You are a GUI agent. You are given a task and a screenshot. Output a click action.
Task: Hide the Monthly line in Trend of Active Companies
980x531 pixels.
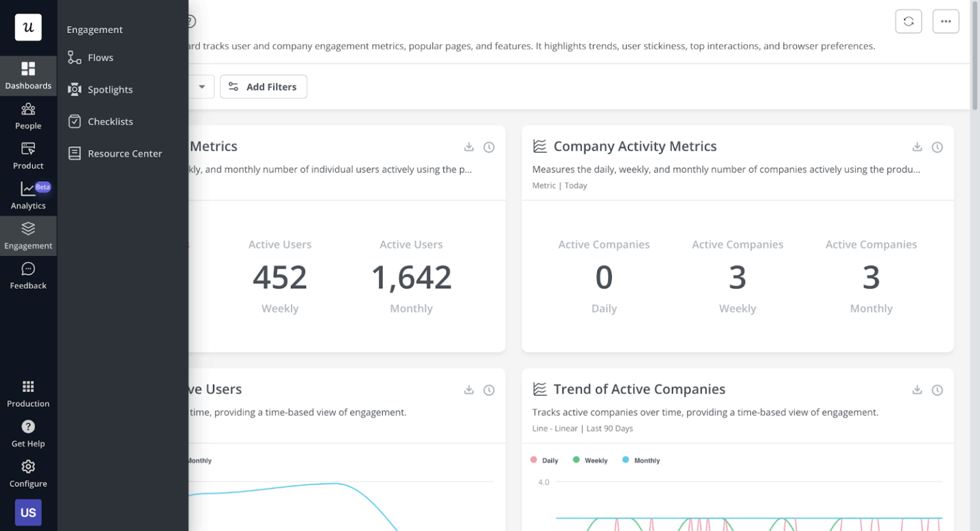pyautogui.click(x=641, y=460)
